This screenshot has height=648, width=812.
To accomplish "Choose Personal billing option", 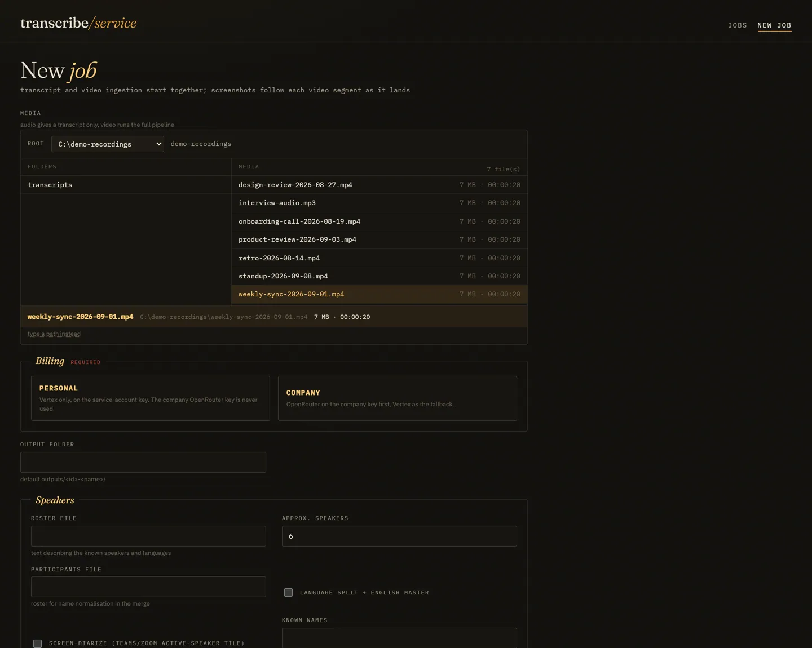I will point(151,398).
